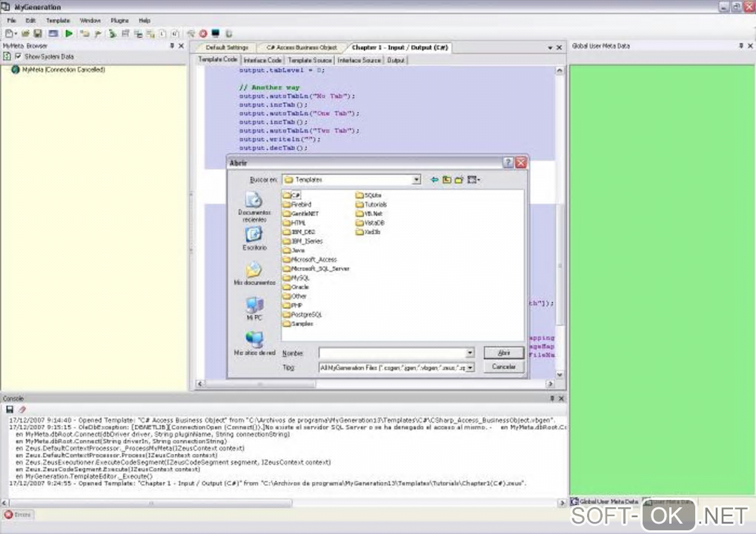
Task: Open the Tipo file type dropdown
Action: click(x=470, y=367)
